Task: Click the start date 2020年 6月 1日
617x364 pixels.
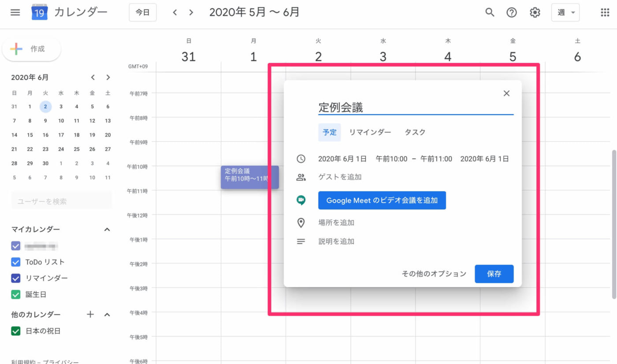Action: (342, 159)
